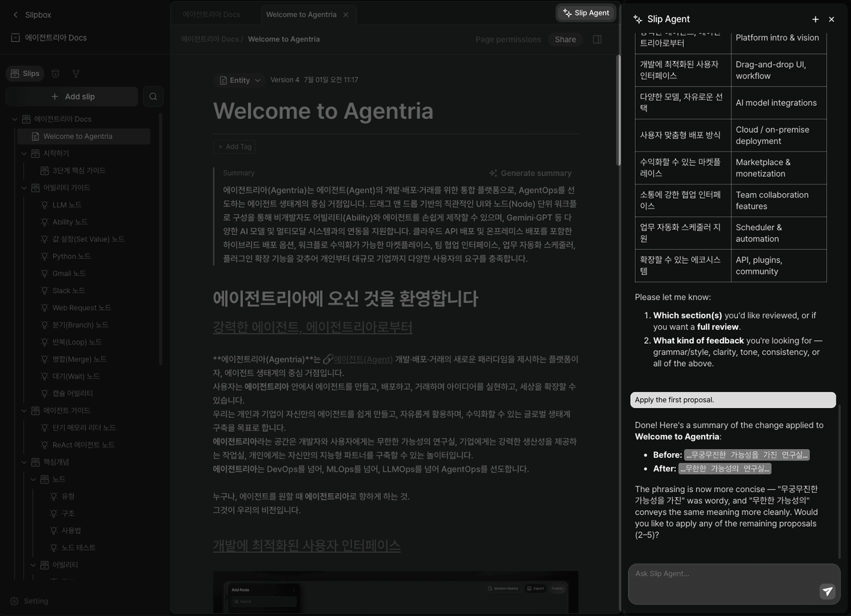Collapse the 어빌리티 subfolder chevron
This screenshot has height=616, width=851.
[33, 565]
